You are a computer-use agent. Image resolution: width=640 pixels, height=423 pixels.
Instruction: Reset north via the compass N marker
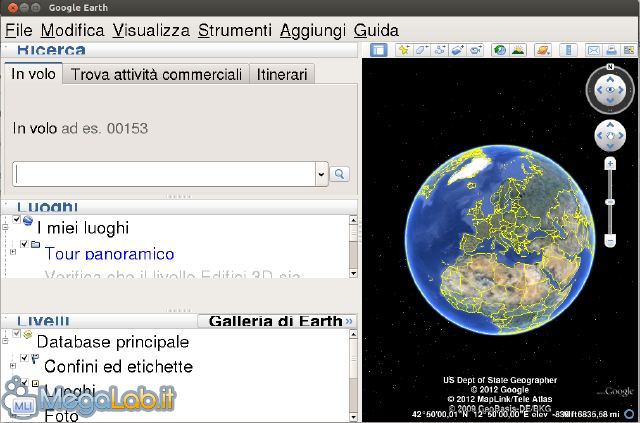pos(610,67)
